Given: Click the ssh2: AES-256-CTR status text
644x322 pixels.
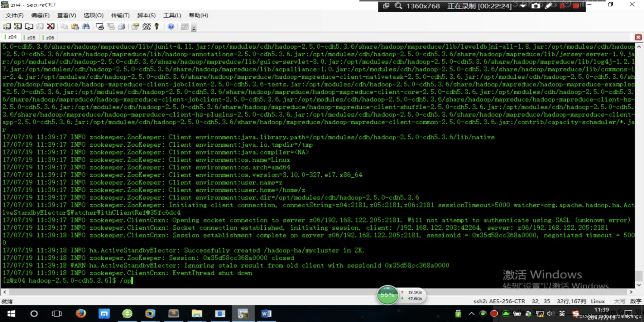Looking at the screenshot, I should coord(499,301).
